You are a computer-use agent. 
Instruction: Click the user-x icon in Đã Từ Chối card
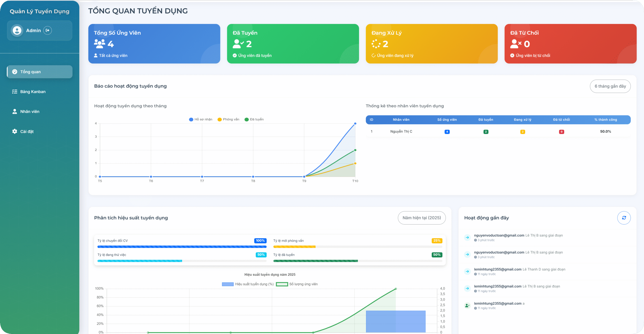coord(516,44)
